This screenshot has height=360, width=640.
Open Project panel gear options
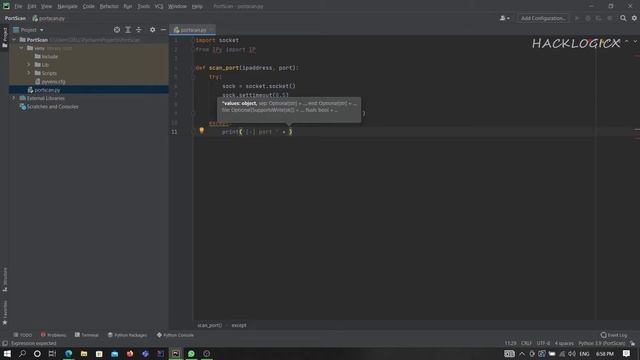tap(152, 30)
